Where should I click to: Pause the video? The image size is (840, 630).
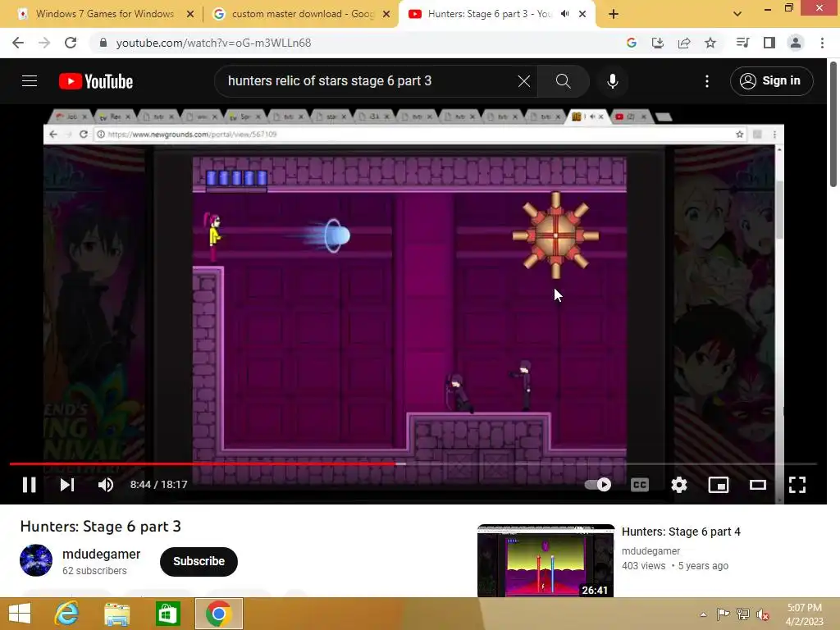(x=30, y=485)
